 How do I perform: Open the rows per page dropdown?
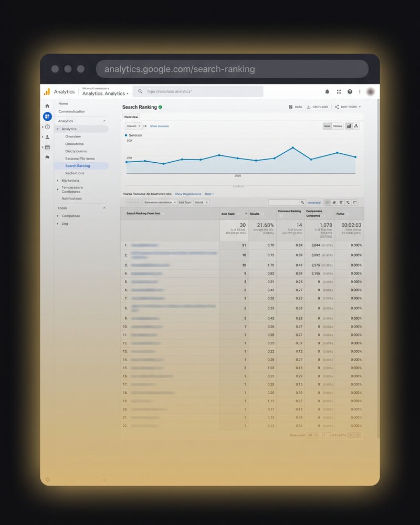click(x=313, y=435)
